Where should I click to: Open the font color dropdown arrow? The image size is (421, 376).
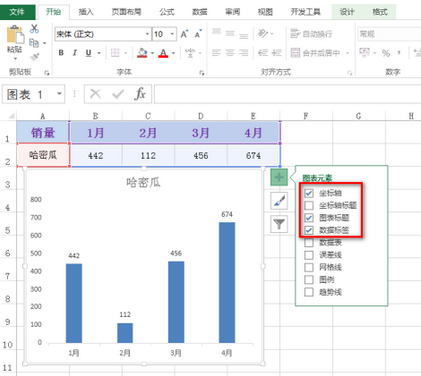(x=173, y=53)
